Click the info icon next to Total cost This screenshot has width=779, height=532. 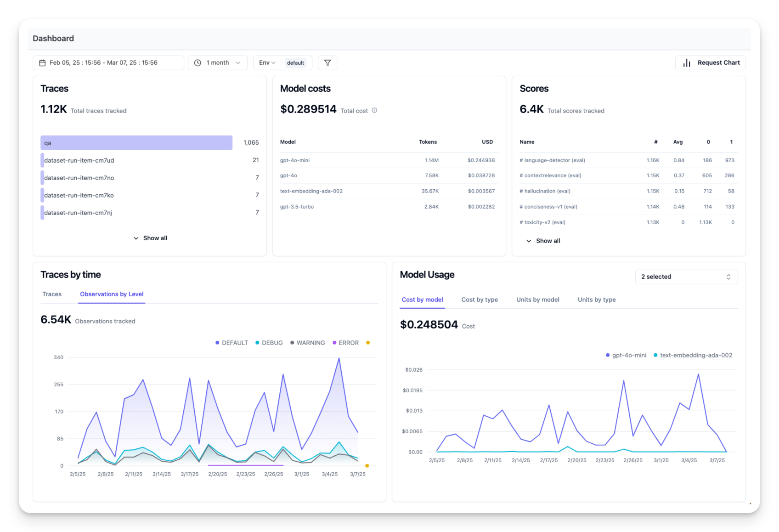click(374, 110)
